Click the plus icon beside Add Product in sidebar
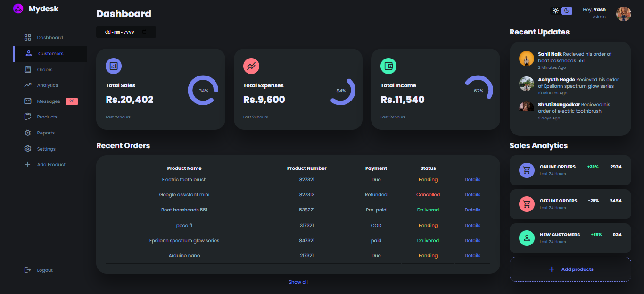This screenshot has height=294, width=644. [28, 164]
